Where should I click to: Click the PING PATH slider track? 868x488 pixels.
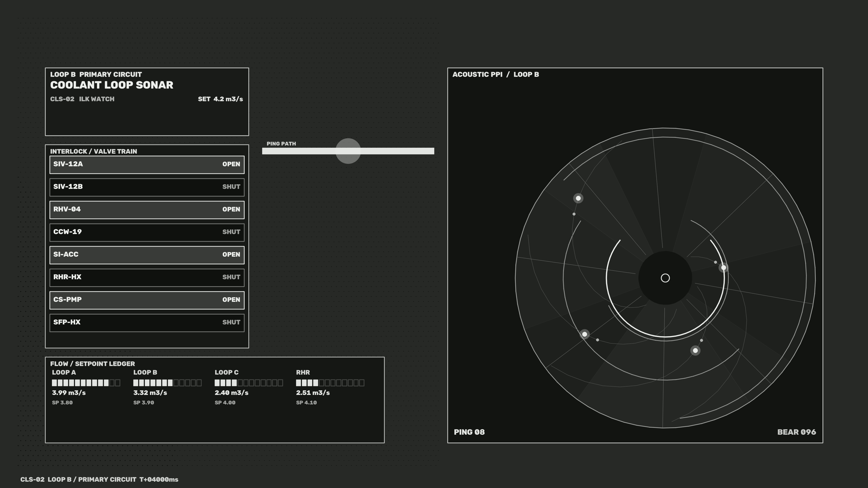348,151
